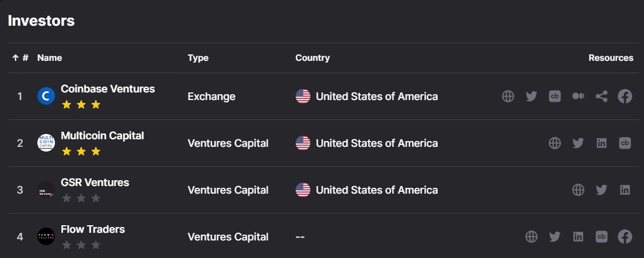Open the Coinbase Ventures investor link
Image resolution: width=644 pixels, height=258 pixels.
pyautogui.click(x=108, y=89)
